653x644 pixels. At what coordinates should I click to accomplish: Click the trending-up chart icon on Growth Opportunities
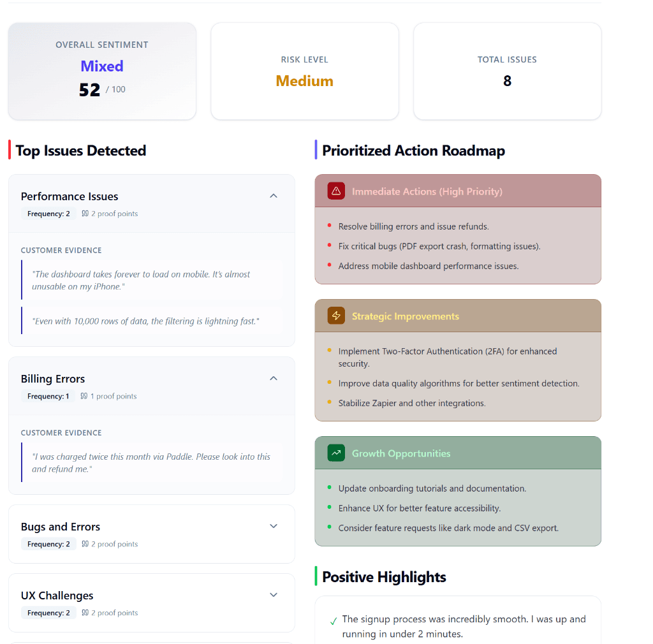(x=335, y=453)
